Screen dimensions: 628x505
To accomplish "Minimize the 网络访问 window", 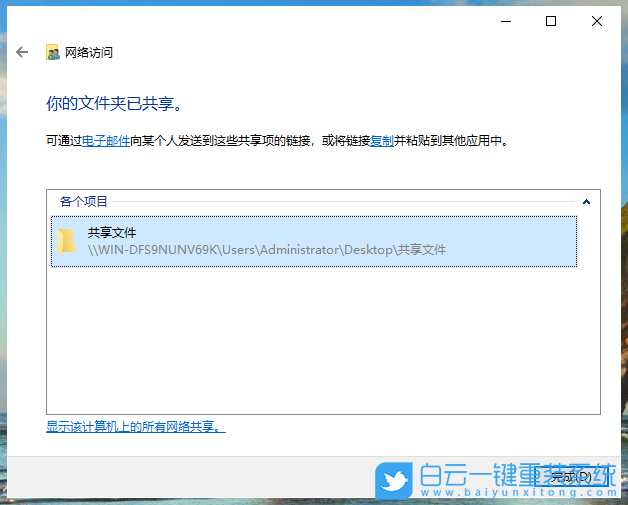I will click(x=506, y=21).
